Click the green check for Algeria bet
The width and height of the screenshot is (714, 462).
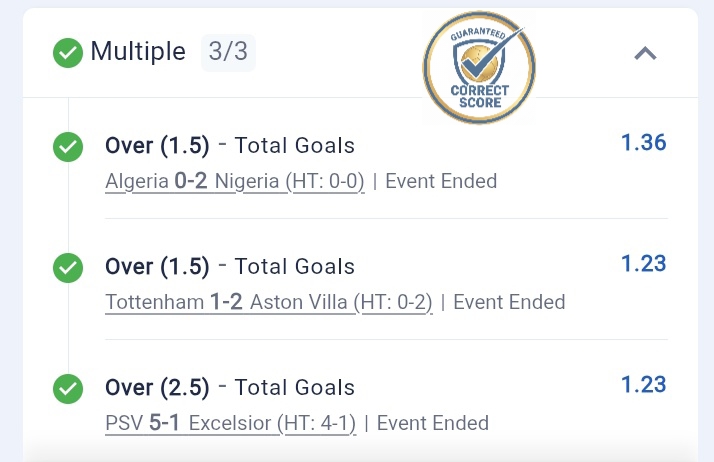(x=68, y=148)
